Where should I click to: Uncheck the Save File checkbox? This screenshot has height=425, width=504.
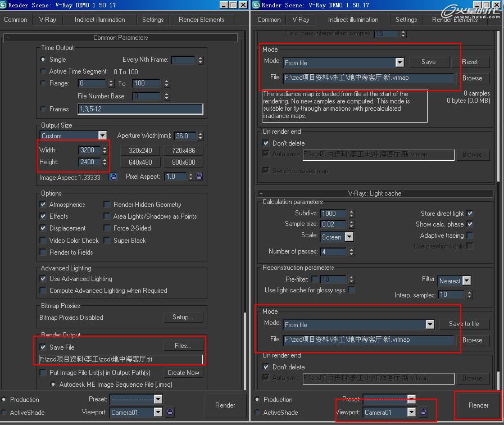pos(43,347)
